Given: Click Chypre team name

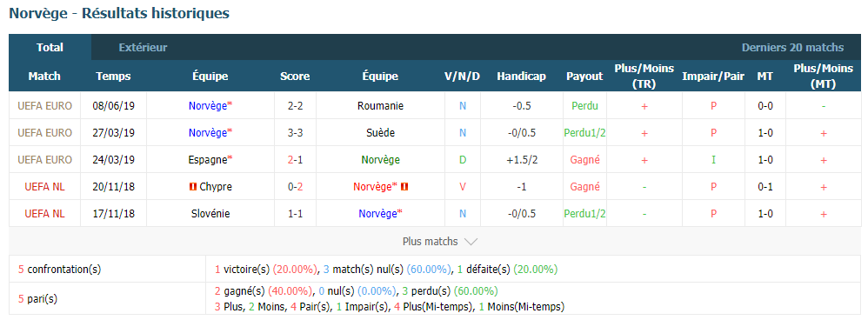Looking at the screenshot, I should [216, 187].
